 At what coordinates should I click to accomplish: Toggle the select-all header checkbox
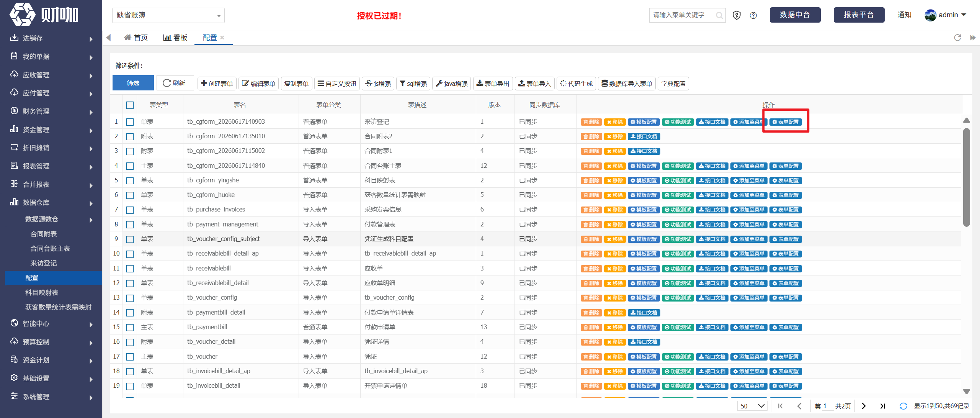pyautogui.click(x=130, y=105)
